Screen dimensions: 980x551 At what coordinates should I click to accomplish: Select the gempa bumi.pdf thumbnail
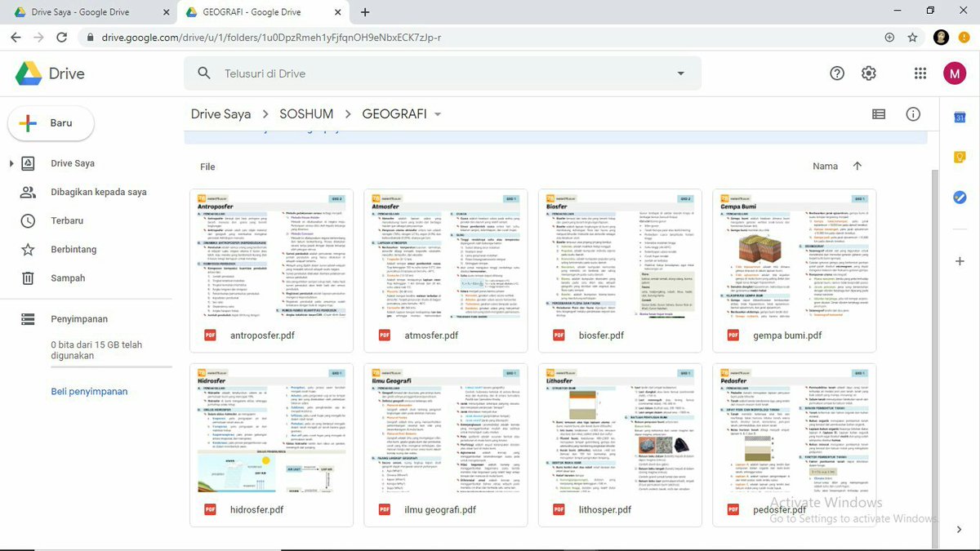(x=794, y=254)
